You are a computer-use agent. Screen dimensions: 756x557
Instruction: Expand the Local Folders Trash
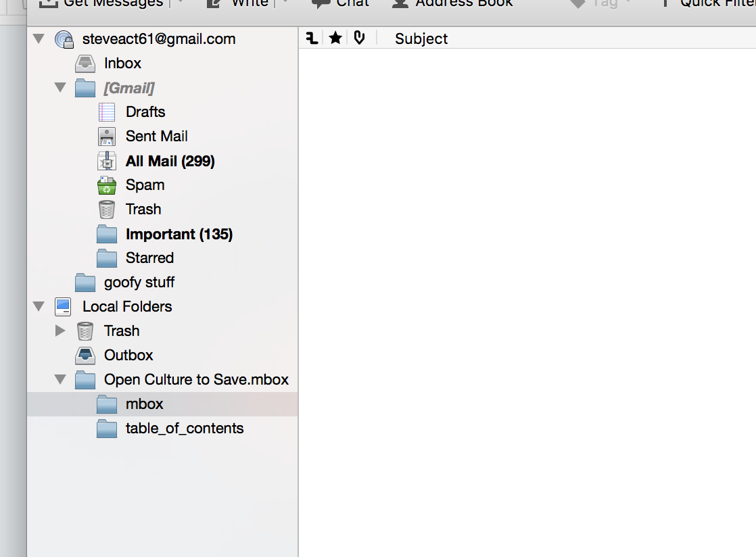click(60, 331)
